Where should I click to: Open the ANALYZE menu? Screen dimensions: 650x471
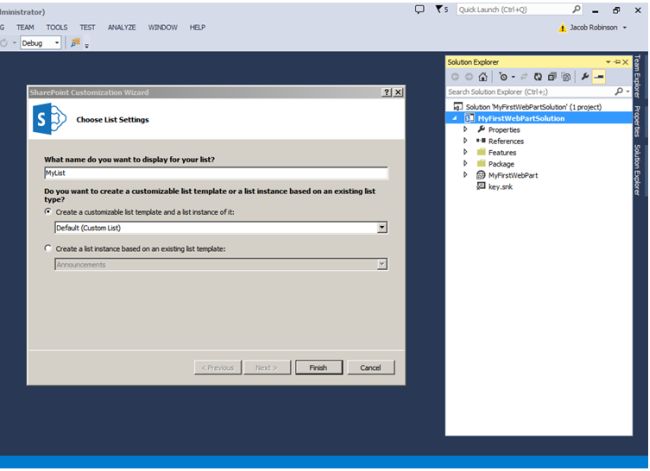point(122,27)
